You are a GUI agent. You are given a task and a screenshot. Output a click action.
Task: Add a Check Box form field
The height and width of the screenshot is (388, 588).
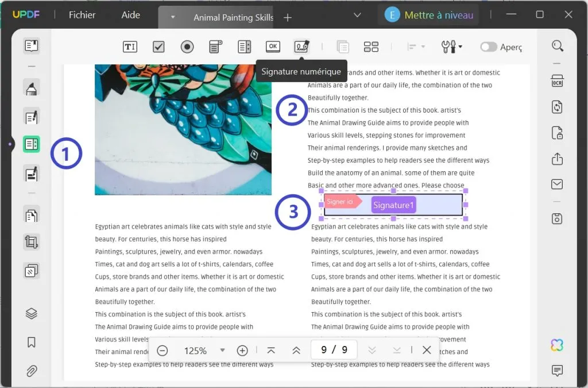158,47
